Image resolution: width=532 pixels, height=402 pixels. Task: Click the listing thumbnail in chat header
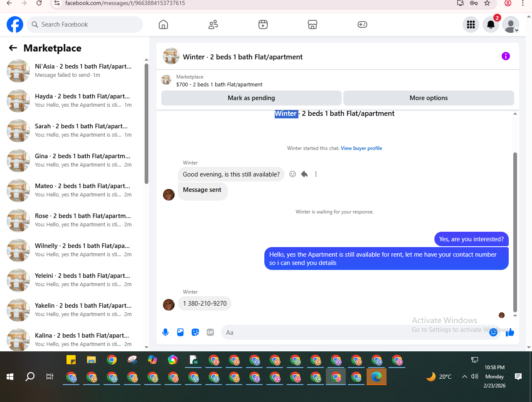[x=171, y=56]
